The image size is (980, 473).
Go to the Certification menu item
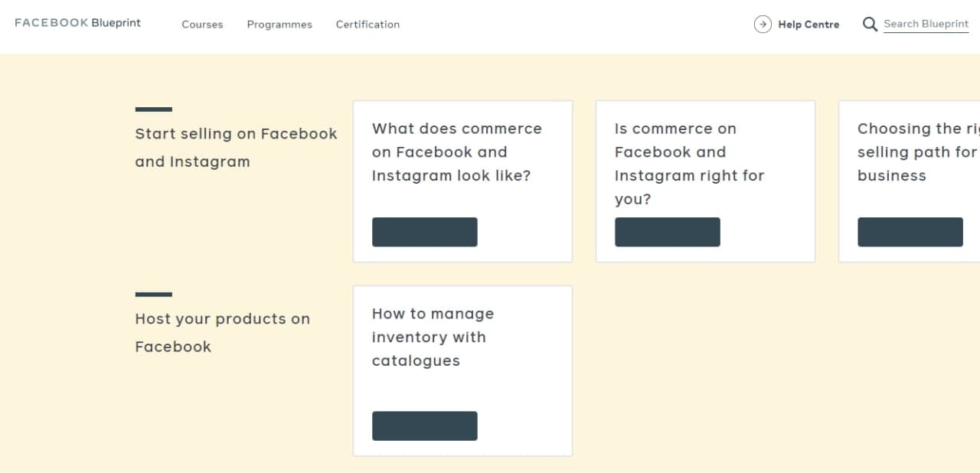[x=367, y=24]
